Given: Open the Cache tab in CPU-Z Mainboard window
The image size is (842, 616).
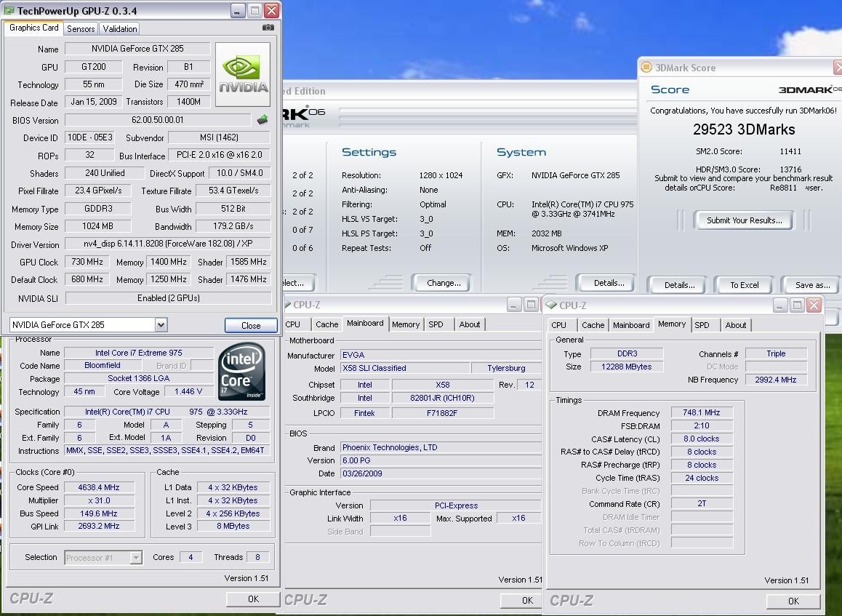Looking at the screenshot, I should pos(326,324).
